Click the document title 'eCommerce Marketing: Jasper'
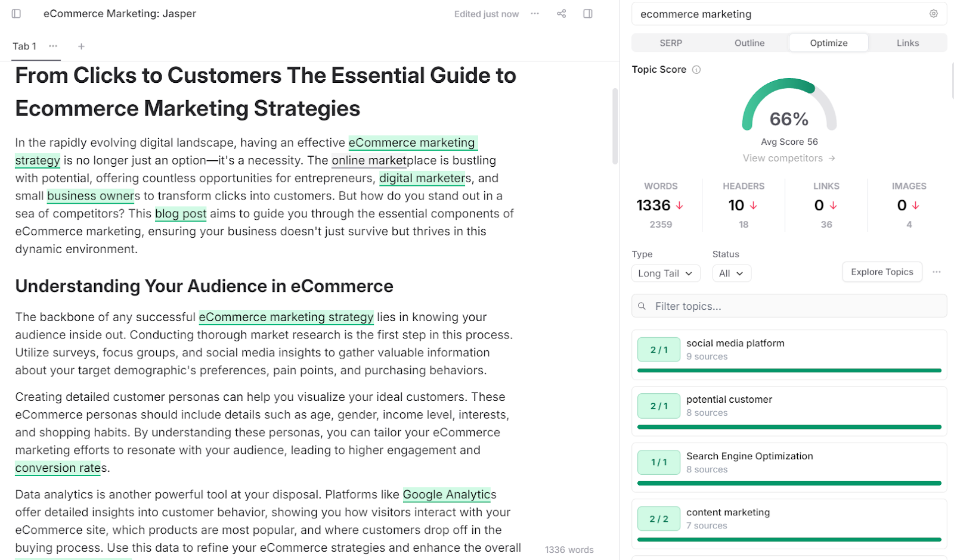This screenshot has height=560, width=954. [x=120, y=14]
